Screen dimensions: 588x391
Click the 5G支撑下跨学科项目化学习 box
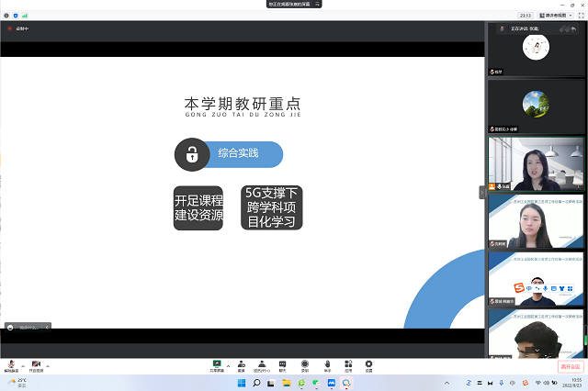tap(272, 207)
